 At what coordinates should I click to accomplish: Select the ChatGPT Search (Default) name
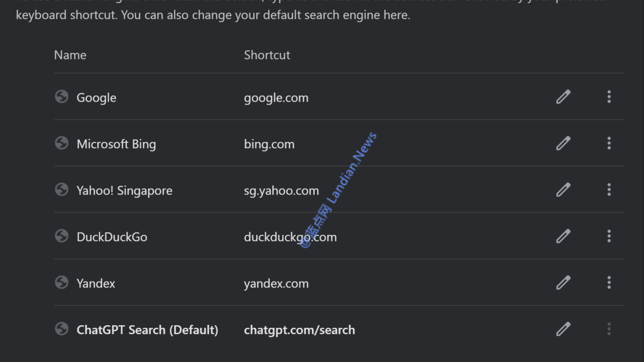(147, 330)
